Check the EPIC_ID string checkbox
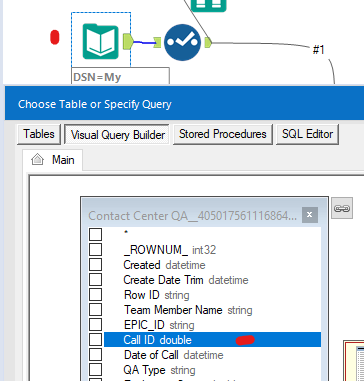Screen dimensions: 364x381 [95, 325]
